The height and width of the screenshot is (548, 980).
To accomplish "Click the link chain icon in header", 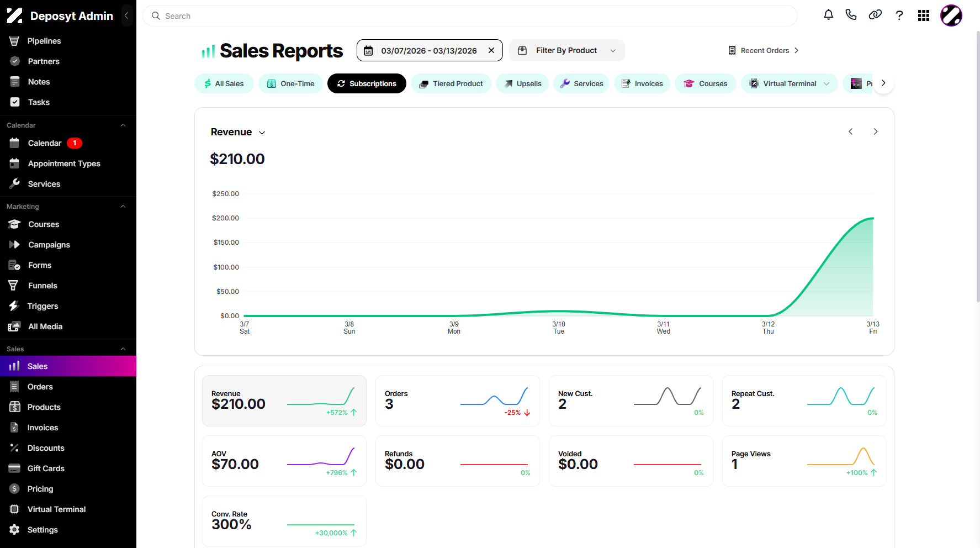I will coord(875,15).
